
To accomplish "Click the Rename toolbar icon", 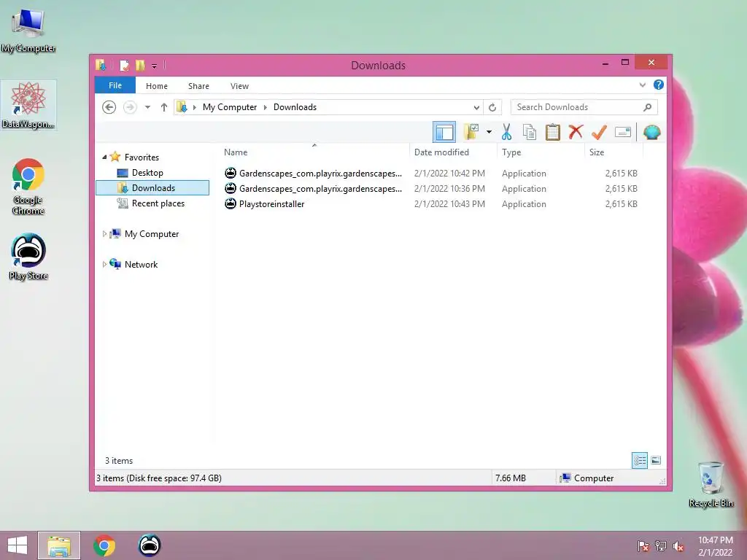I will [623, 132].
